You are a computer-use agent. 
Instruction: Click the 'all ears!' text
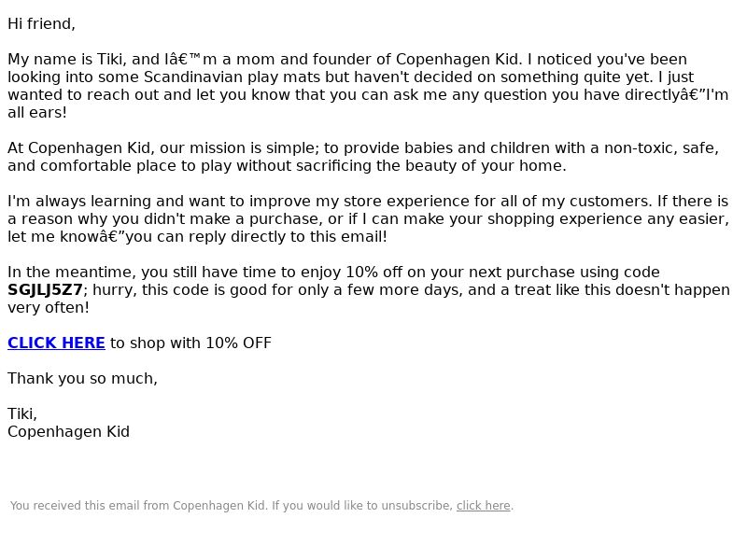click(x=37, y=112)
